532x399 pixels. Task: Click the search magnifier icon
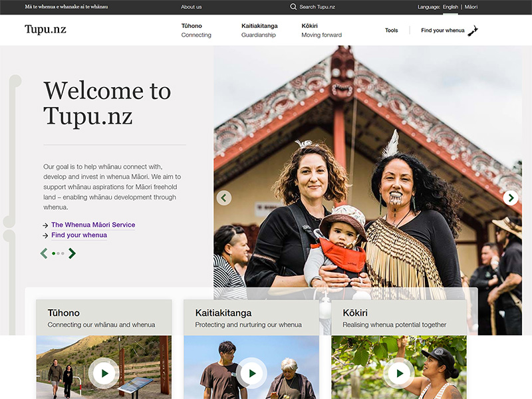pos(293,7)
